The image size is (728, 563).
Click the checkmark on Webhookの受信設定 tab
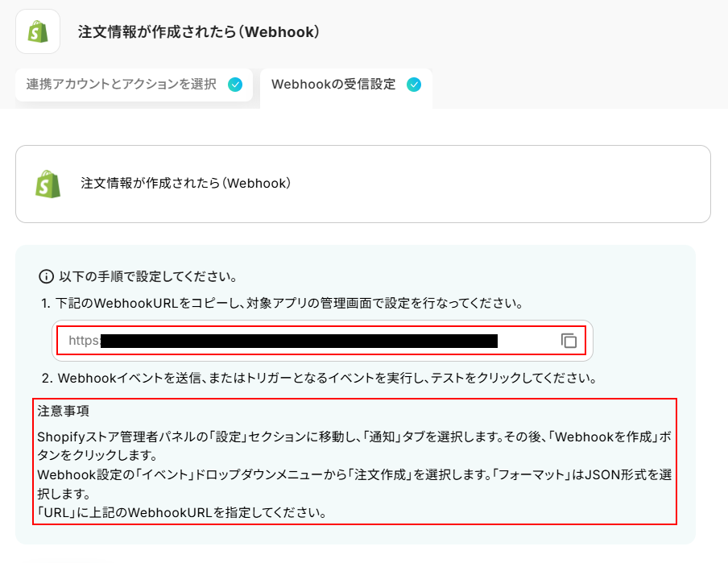414,85
